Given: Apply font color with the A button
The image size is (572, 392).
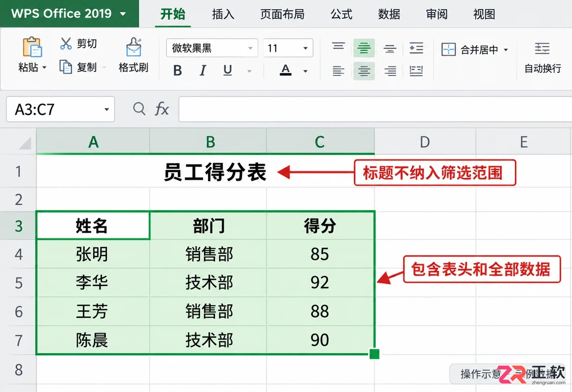Looking at the screenshot, I should click(286, 70).
